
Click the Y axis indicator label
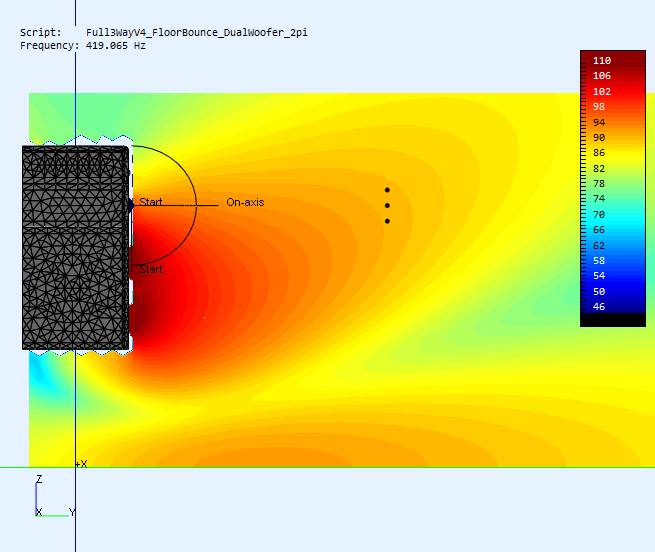click(72, 512)
